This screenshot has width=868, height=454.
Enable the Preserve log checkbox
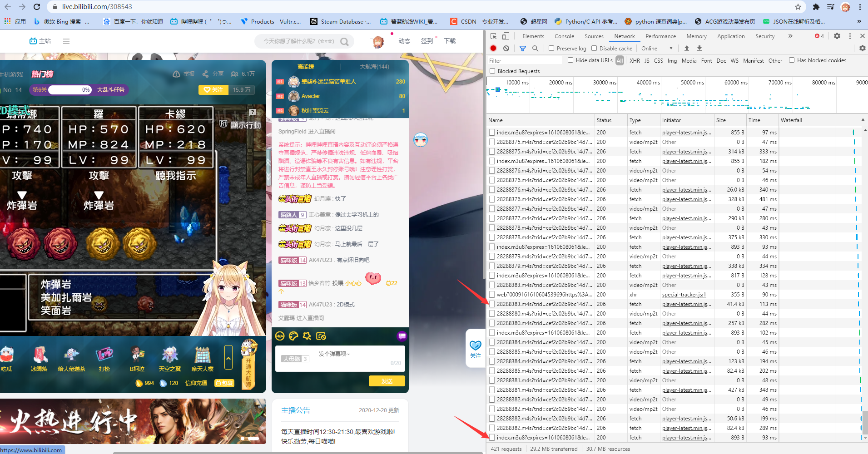coord(551,48)
